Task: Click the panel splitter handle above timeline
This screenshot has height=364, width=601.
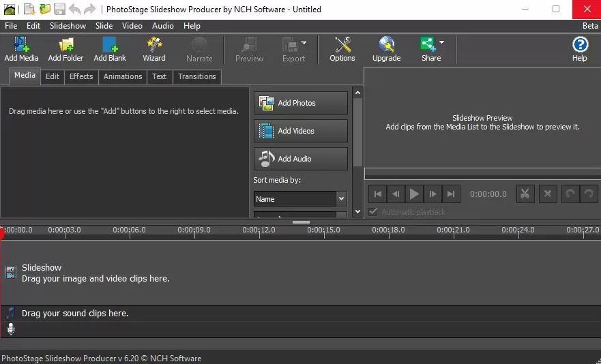Action: point(301,222)
